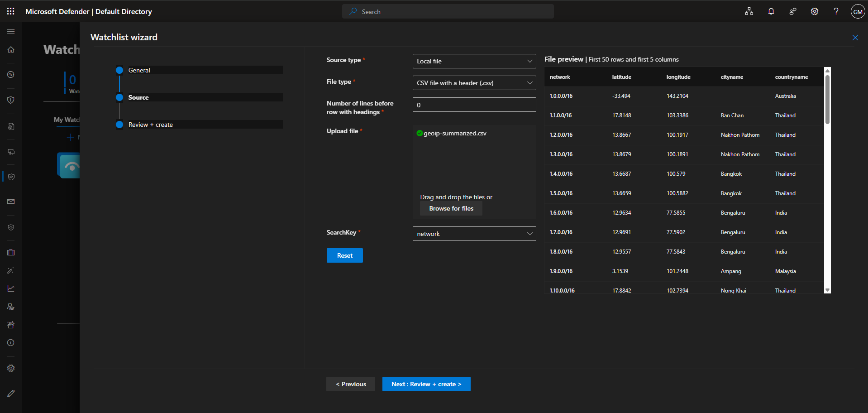The height and width of the screenshot is (413, 868).
Task: Click Next : Review + create
Action: 426,384
